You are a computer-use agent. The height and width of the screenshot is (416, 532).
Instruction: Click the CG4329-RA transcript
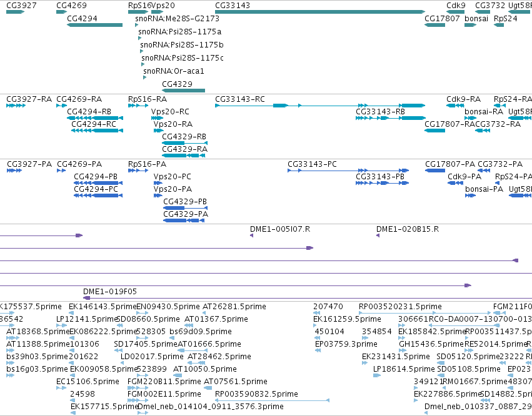click(184, 156)
